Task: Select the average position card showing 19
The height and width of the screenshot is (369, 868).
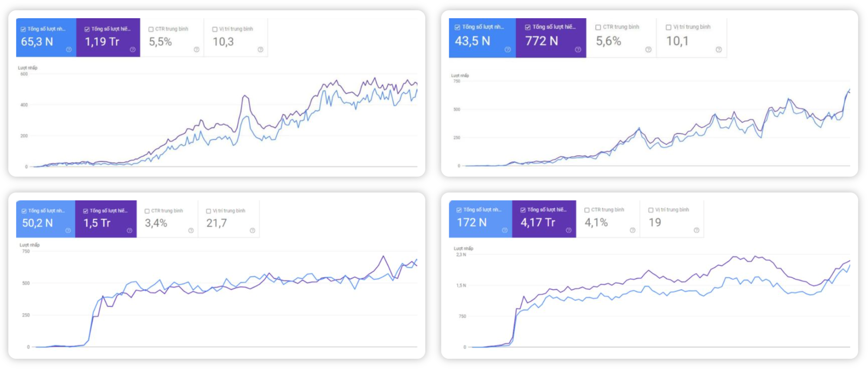Action: [x=671, y=219]
